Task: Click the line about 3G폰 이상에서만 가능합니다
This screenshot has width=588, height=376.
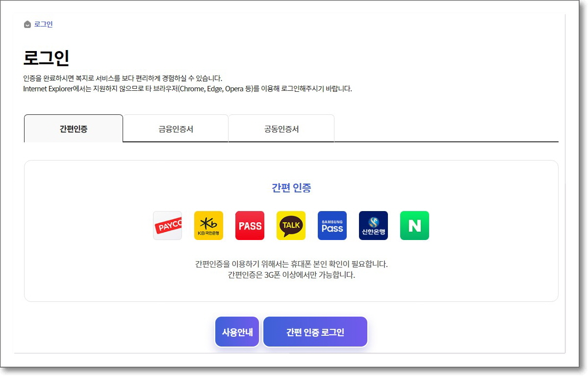Action: tap(291, 275)
